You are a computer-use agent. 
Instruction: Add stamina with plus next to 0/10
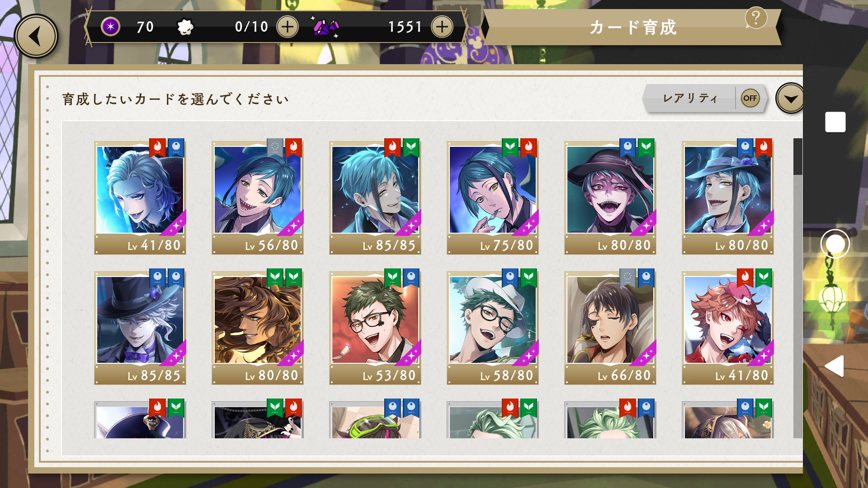[x=288, y=27]
